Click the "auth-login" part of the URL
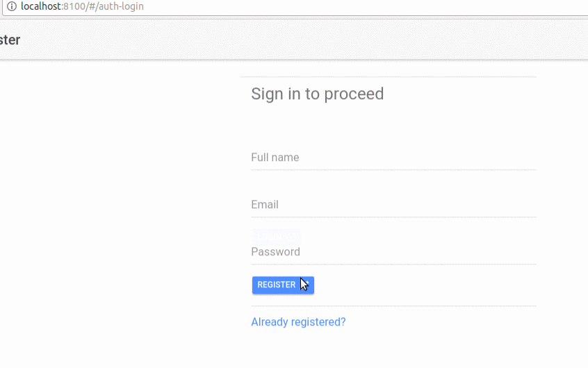 coord(122,6)
